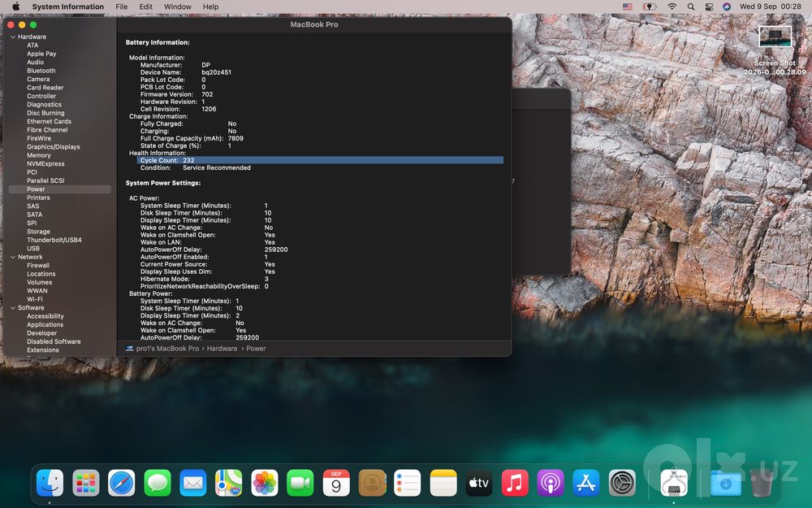Click US flag input source icon

[x=628, y=7]
